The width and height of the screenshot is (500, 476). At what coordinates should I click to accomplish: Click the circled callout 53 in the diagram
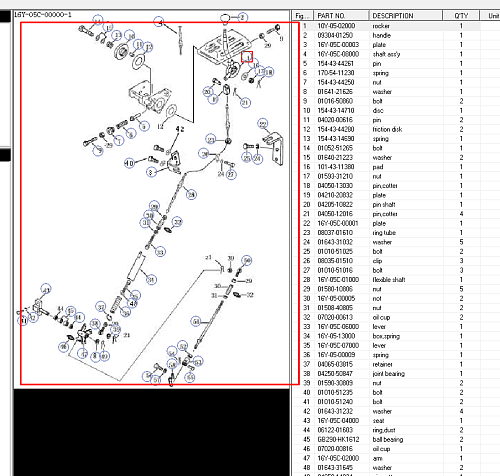[198, 361]
